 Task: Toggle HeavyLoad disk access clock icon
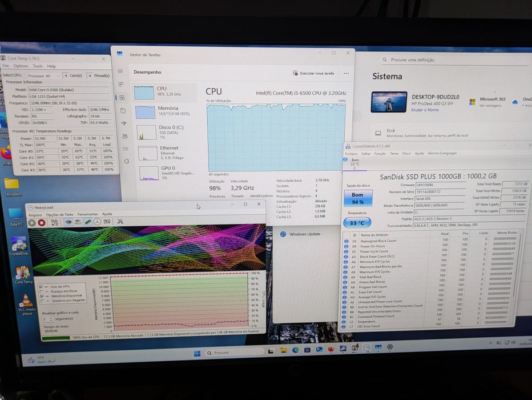pyautogui.click(x=98, y=222)
